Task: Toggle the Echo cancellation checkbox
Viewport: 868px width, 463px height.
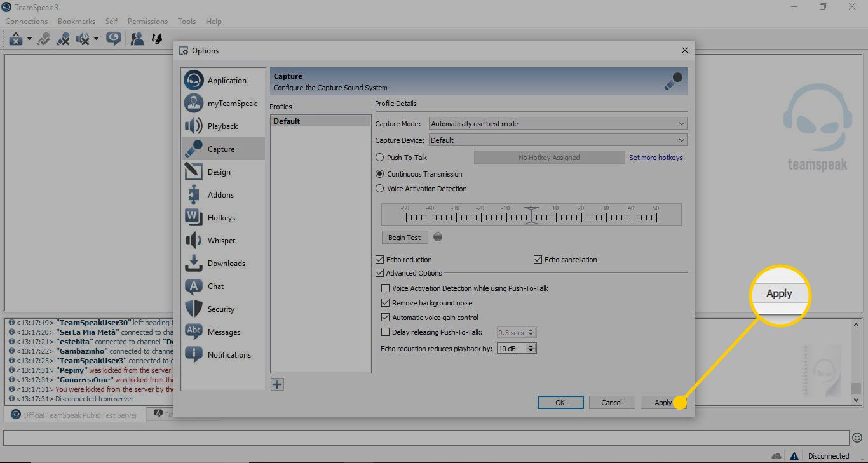Action: coord(538,260)
